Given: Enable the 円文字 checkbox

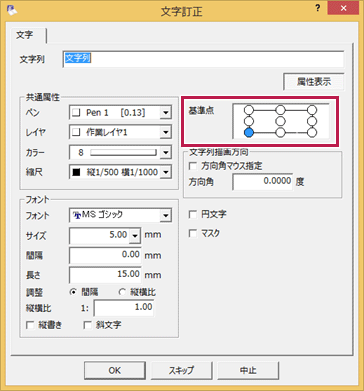Looking at the screenshot, I should (x=193, y=215).
